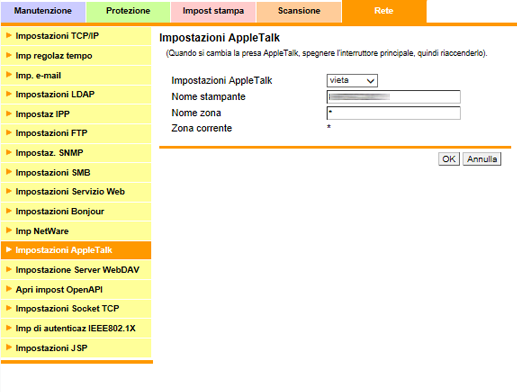This screenshot has width=517, height=392.
Task: Open Impostazione Server WebDAV
Action: tap(76, 270)
